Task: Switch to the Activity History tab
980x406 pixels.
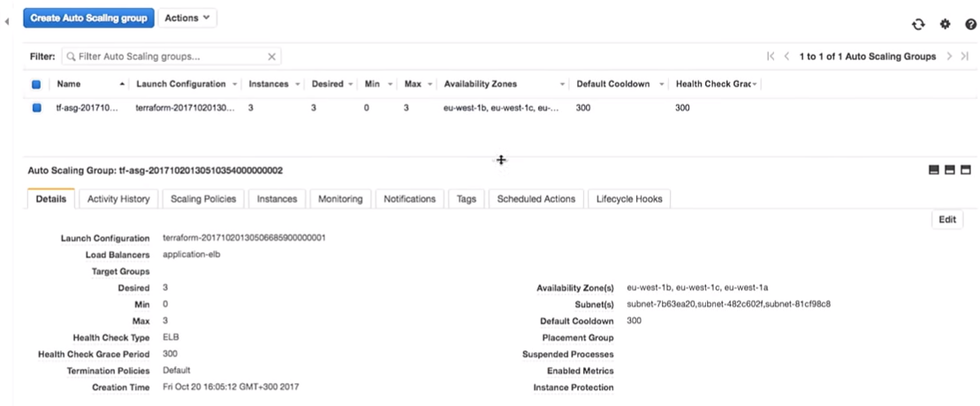Action: (118, 199)
